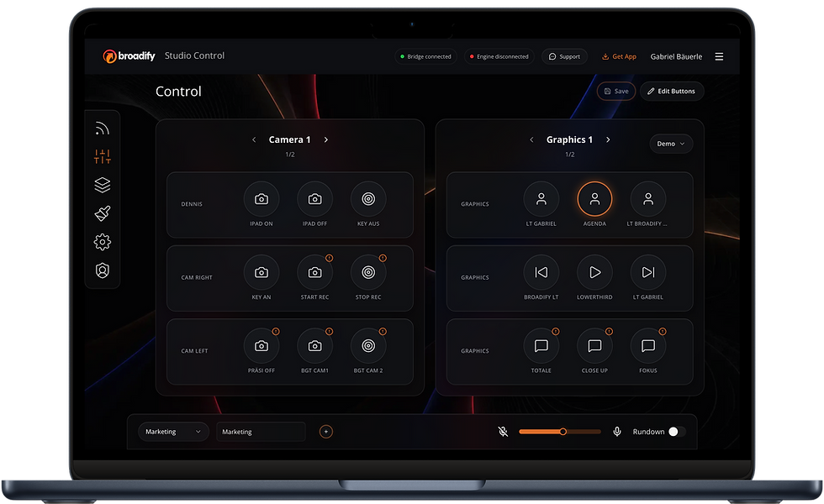Activate the AGENDA graphics button
The width and height of the screenshot is (824, 504).
594,199
